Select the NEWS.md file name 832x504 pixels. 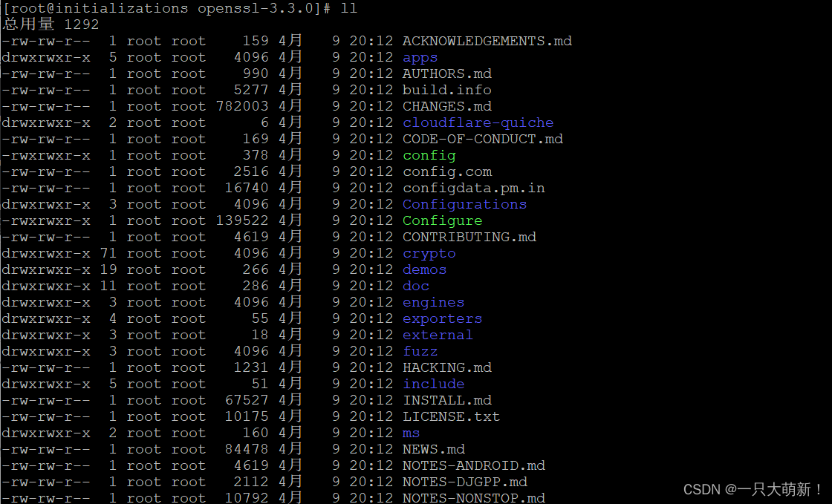pos(434,450)
